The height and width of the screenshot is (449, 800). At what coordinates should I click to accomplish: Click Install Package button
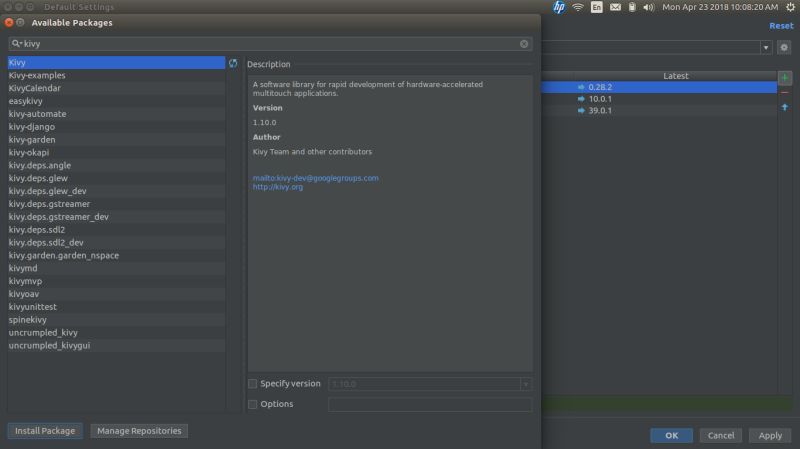pyautogui.click(x=45, y=431)
